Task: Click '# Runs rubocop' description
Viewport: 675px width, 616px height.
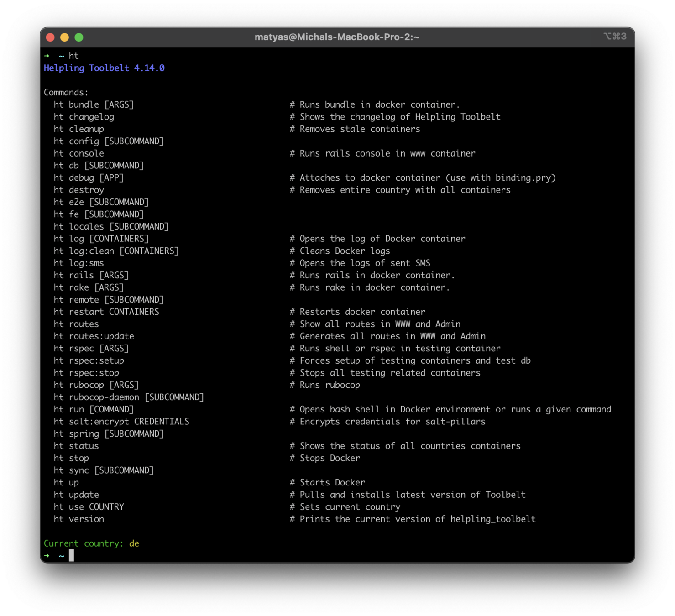Action: [325, 385]
